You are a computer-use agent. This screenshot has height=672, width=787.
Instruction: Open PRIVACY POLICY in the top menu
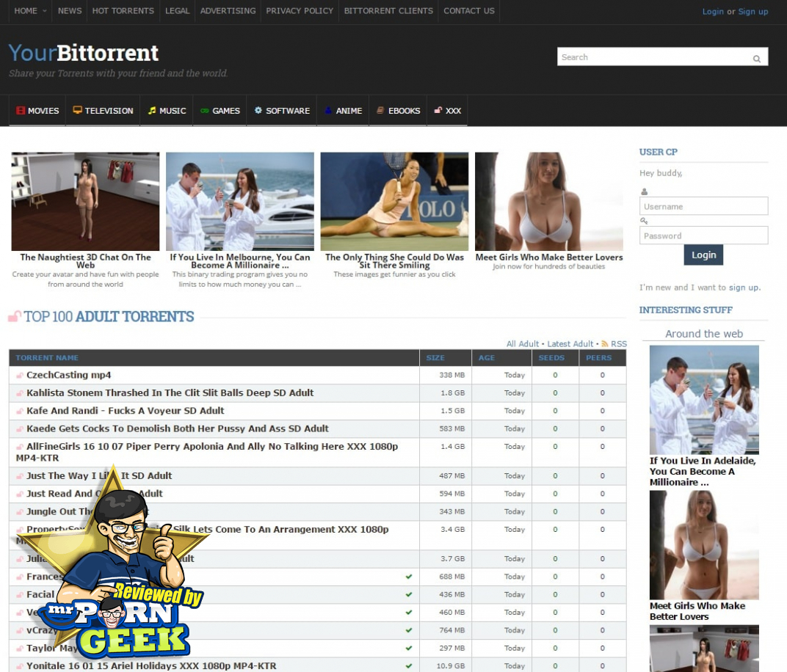[x=300, y=11]
